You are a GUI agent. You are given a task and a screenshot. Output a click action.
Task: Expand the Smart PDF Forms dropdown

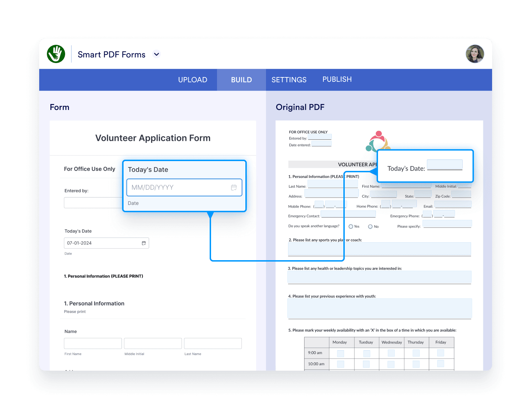[156, 54]
